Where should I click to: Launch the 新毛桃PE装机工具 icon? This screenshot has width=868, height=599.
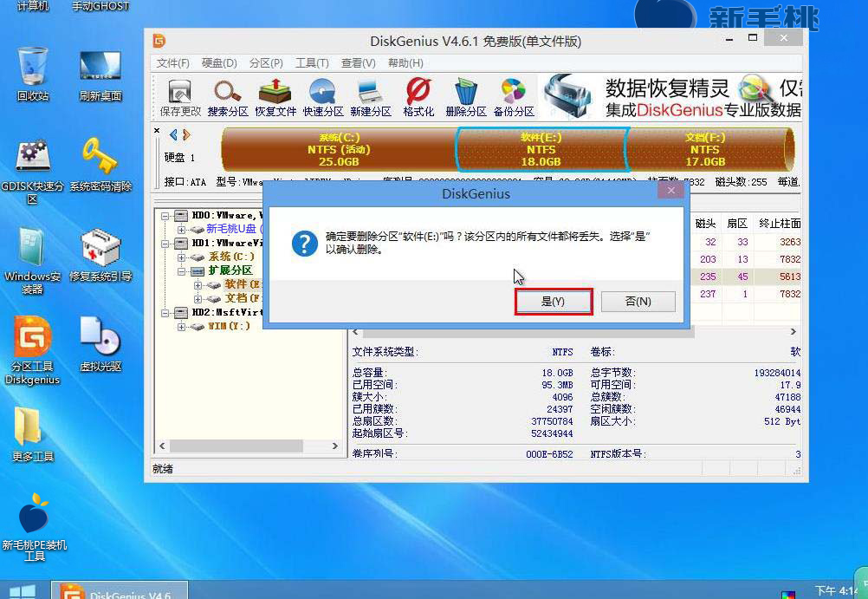35,526
